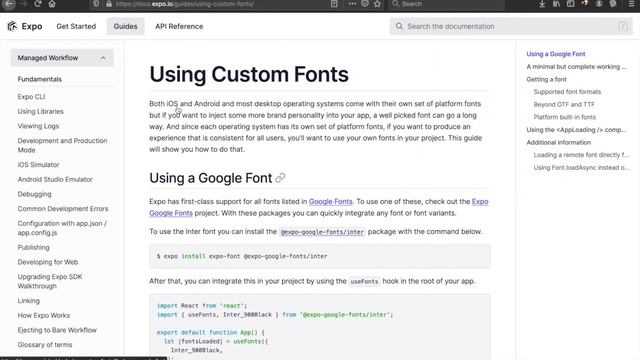Open the Get Started nav item
640x360 pixels.
coord(76,26)
